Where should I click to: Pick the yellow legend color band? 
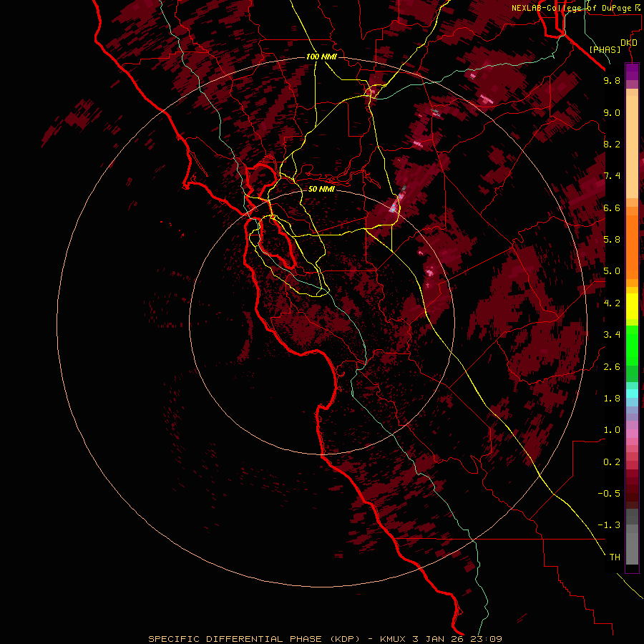click(632, 306)
